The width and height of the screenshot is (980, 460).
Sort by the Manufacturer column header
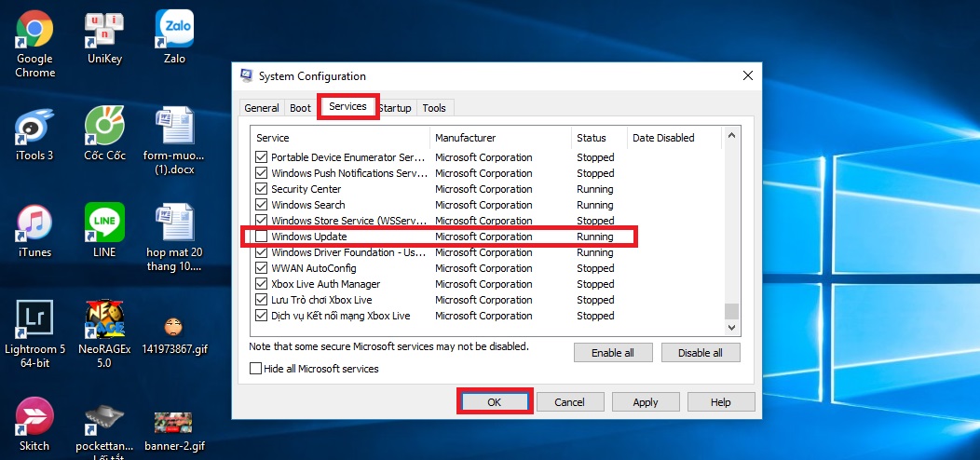point(500,138)
